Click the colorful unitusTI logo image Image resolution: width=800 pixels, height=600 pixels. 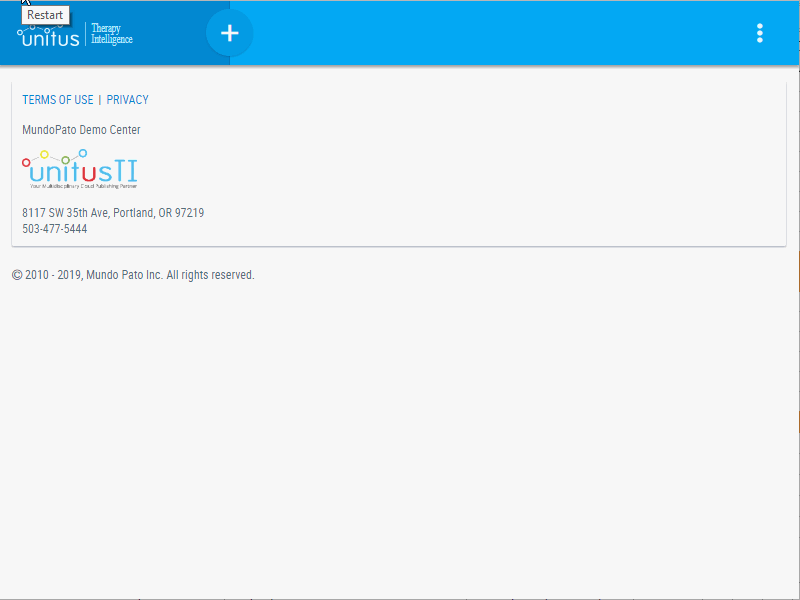[80, 169]
